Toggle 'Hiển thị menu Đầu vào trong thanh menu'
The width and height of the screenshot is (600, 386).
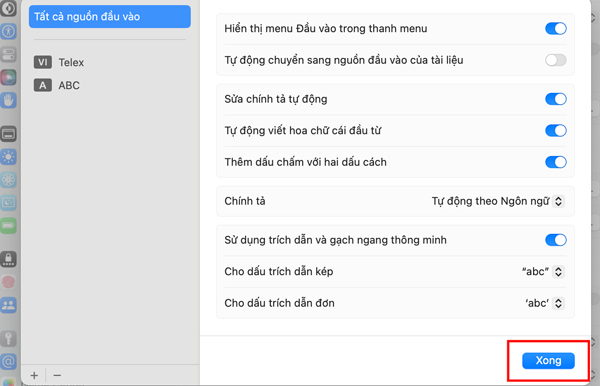coord(556,29)
